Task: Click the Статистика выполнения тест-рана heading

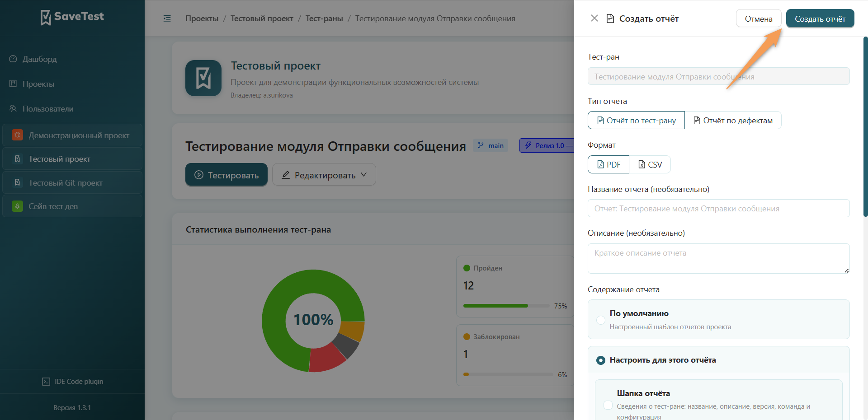Action: click(x=259, y=229)
